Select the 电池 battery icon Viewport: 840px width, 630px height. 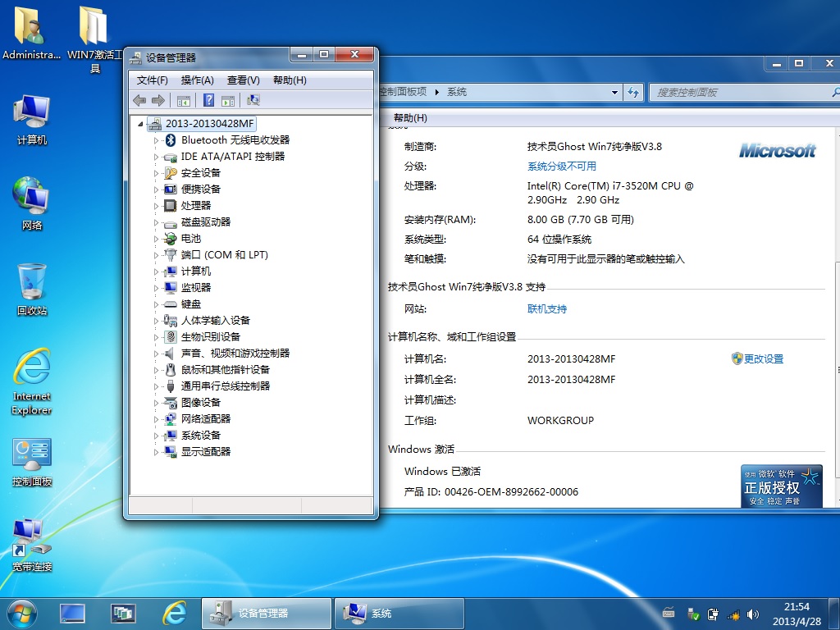click(x=171, y=239)
